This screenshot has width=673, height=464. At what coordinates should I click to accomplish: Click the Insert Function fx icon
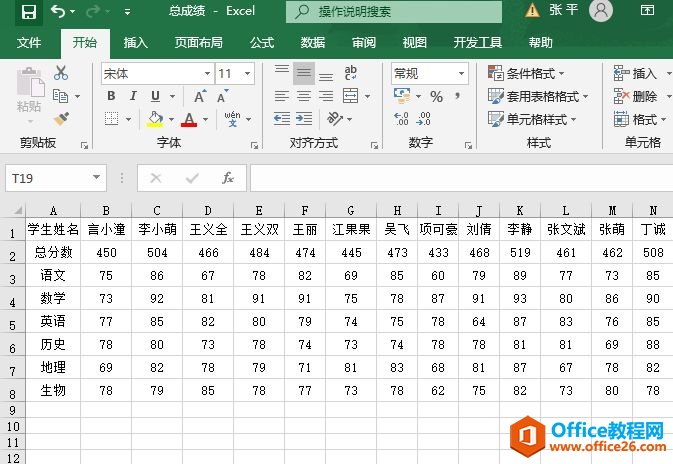[228, 178]
